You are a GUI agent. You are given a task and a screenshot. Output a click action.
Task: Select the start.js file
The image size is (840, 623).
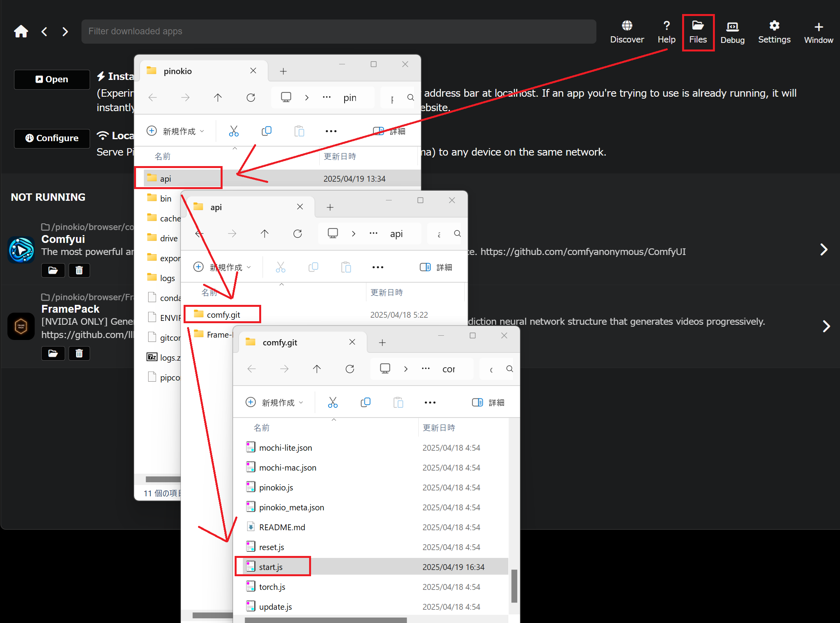pos(271,567)
